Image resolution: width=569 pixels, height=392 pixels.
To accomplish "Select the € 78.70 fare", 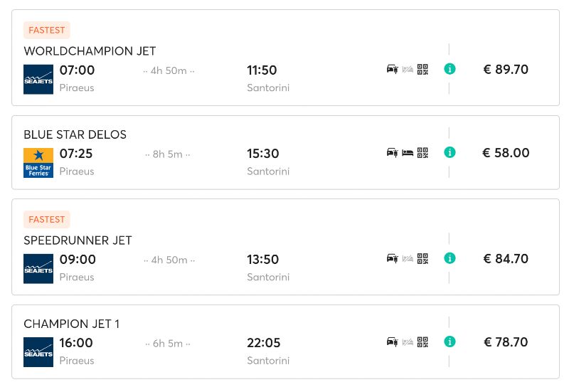I will coord(506,342).
